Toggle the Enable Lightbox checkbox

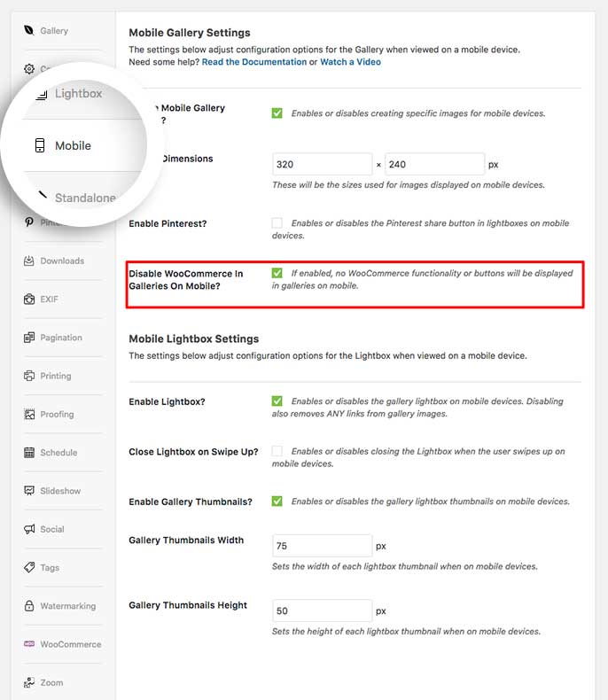coord(277,401)
